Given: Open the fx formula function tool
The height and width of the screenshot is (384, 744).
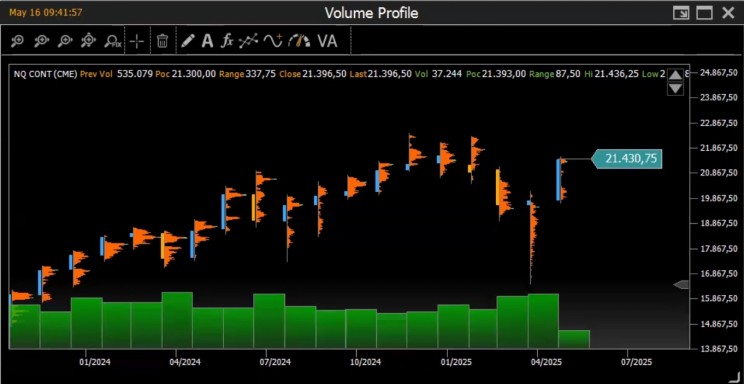Looking at the screenshot, I should [x=227, y=41].
